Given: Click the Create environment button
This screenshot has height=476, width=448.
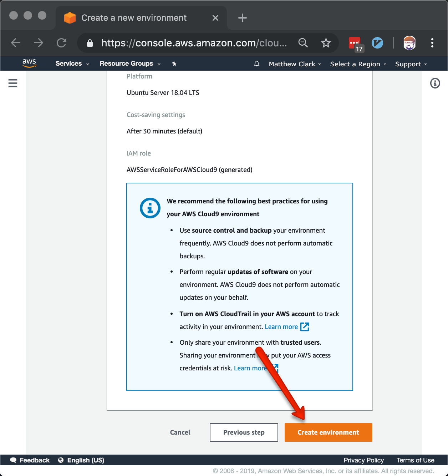Looking at the screenshot, I should (x=329, y=432).
